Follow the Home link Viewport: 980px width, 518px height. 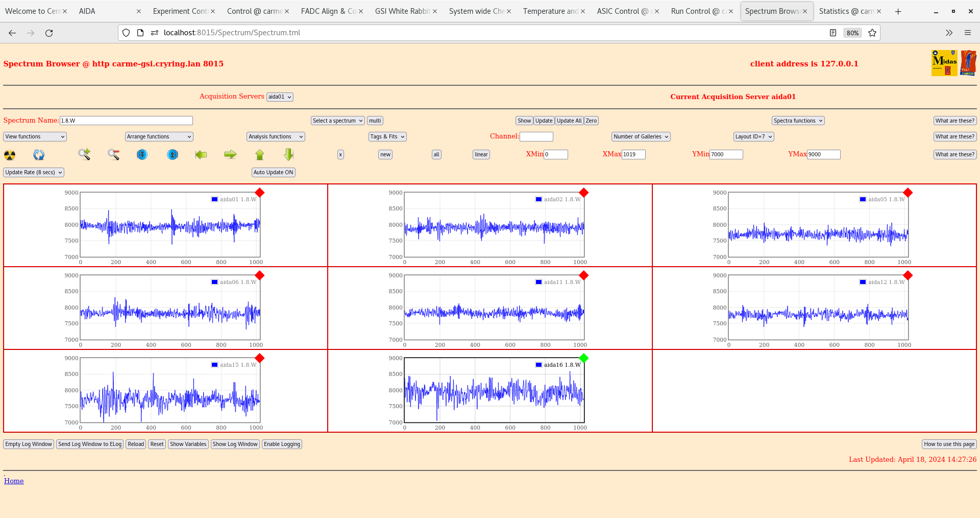14,481
